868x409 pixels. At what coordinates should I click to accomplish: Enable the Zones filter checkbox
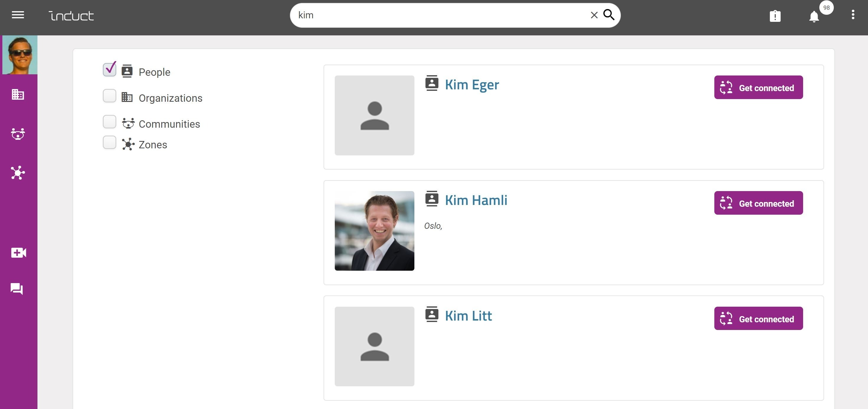pos(109,142)
